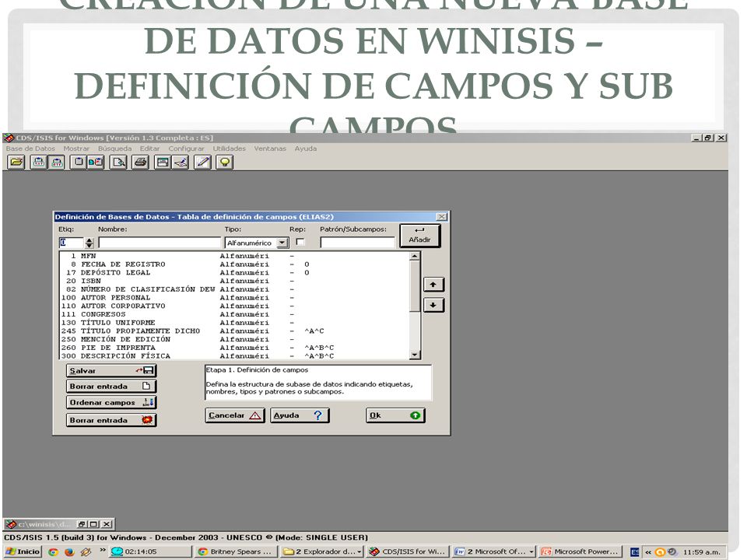
Task: Click the Windows Inicio start button
Action: (23, 551)
